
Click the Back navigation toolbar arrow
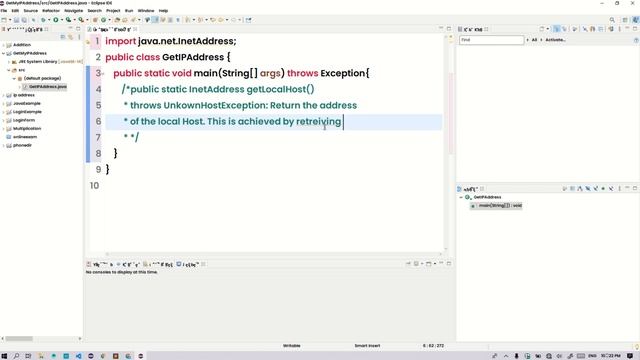pos(221,20)
